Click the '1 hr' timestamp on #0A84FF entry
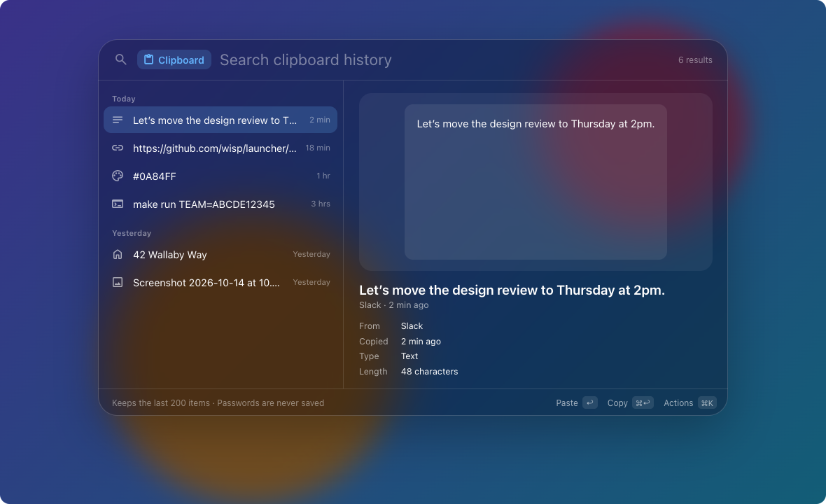Viewport: 826px width, 504px height. click(x=323, y=176)
